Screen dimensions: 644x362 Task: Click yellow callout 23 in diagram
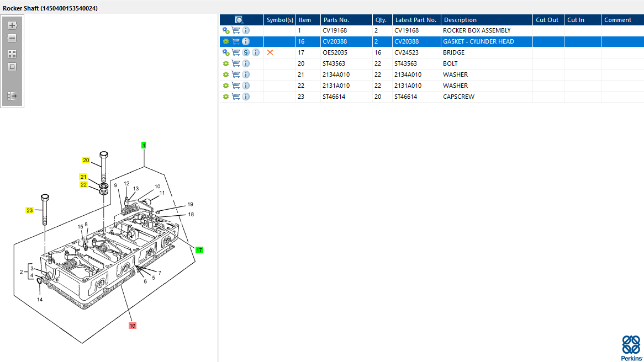coord(30,210)
